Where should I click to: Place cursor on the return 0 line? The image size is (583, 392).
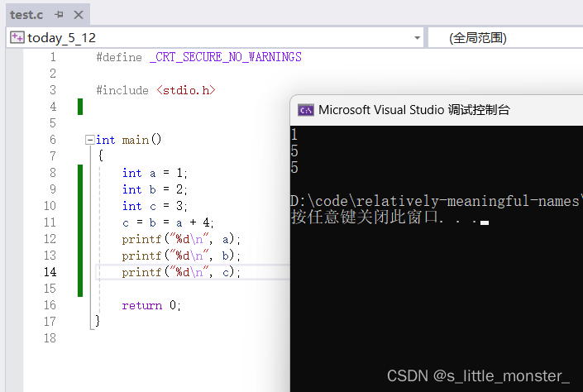pyautogui.click(x=151, y=305)
